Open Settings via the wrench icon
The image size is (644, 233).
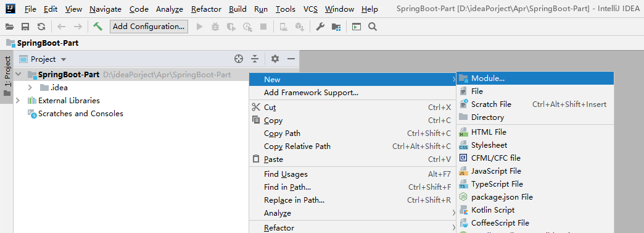click(320, 27)
